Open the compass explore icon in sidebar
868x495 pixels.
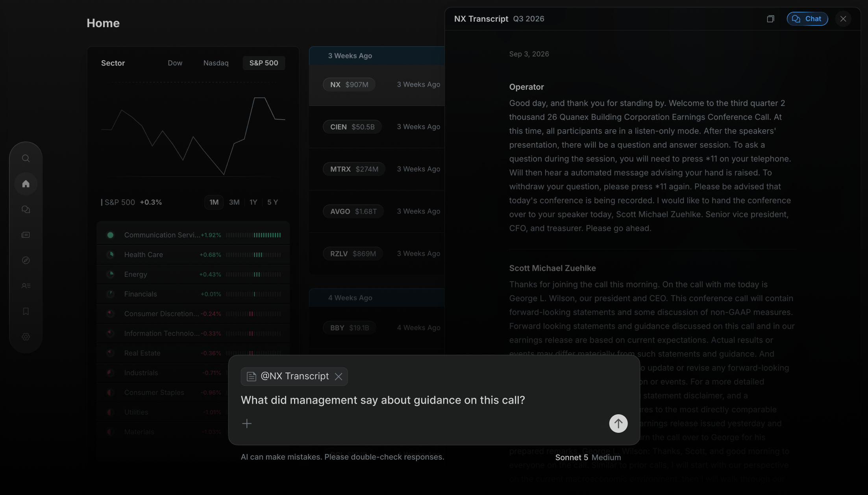coord(26,260)
